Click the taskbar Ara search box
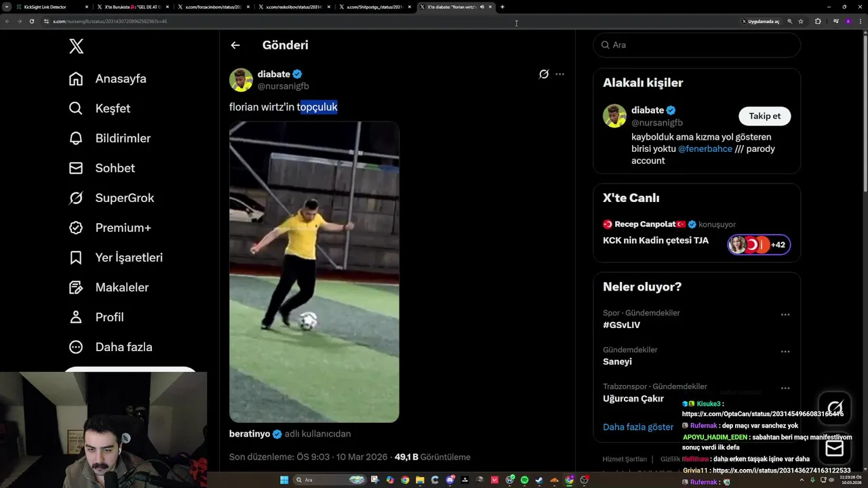Image resolution: width=868 pixels, height=488 pixels. [330, 480]
